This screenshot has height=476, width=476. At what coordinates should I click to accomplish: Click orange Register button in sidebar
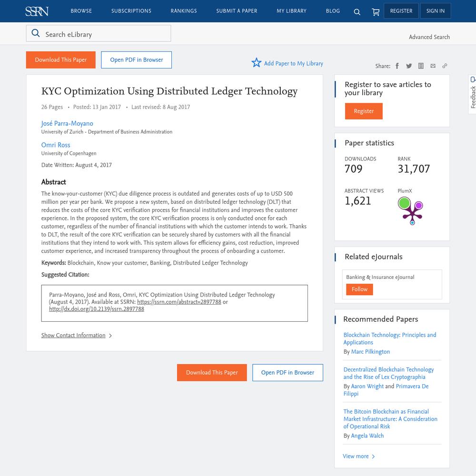point(364,111)
